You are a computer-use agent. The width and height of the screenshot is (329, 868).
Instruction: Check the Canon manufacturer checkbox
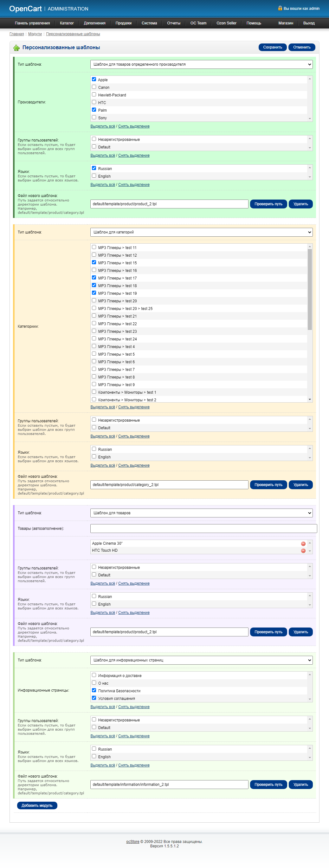tap(94, 87)
